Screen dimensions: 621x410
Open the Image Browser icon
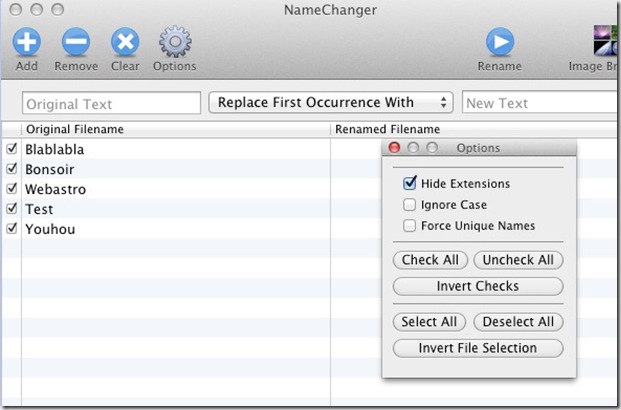tap(605, 40)
